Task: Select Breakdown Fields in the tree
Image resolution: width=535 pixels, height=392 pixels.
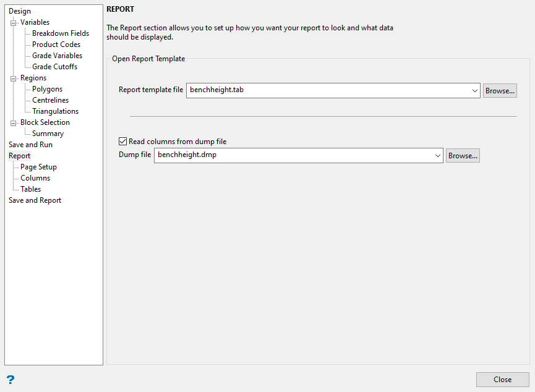Action: (x=61, y=33)
